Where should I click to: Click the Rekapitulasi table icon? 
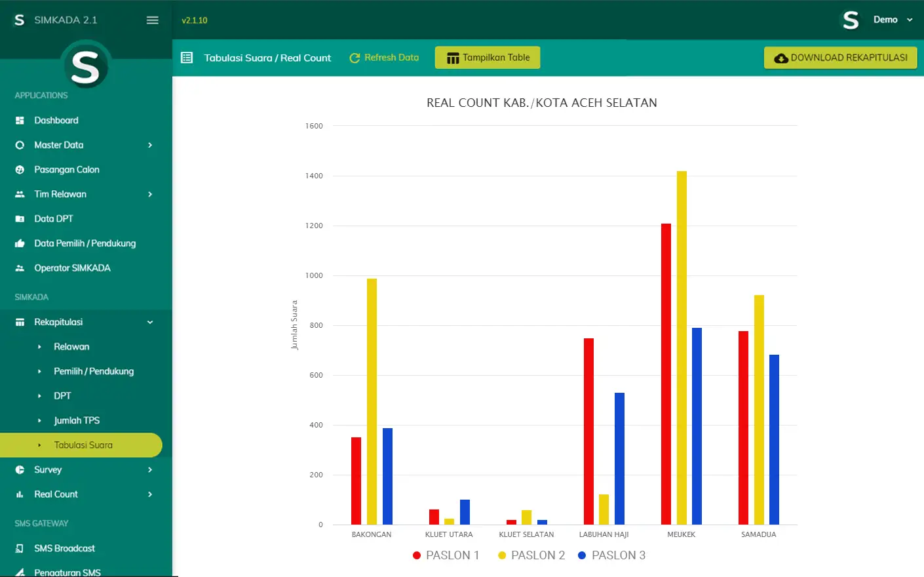[x=20, y=322]
